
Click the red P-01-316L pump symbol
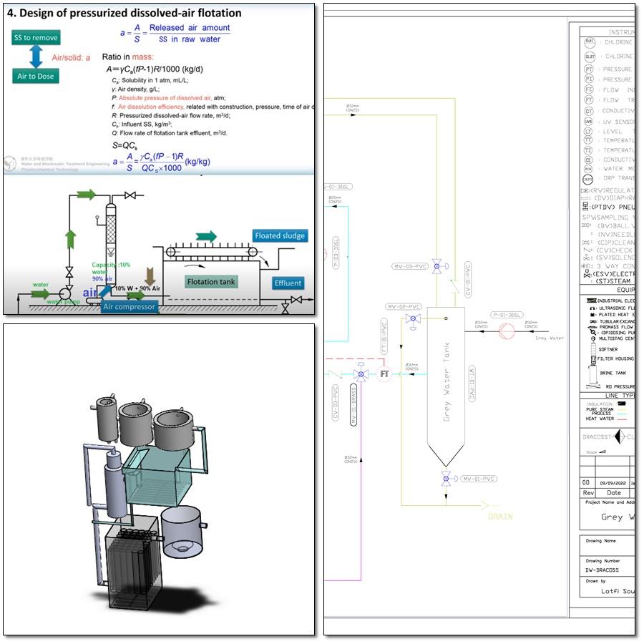(507, 331)
